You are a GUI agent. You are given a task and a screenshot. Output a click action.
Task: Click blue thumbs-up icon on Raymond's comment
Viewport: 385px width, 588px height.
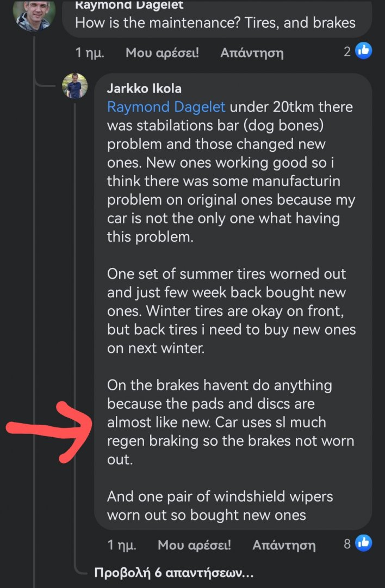(363, 51)
